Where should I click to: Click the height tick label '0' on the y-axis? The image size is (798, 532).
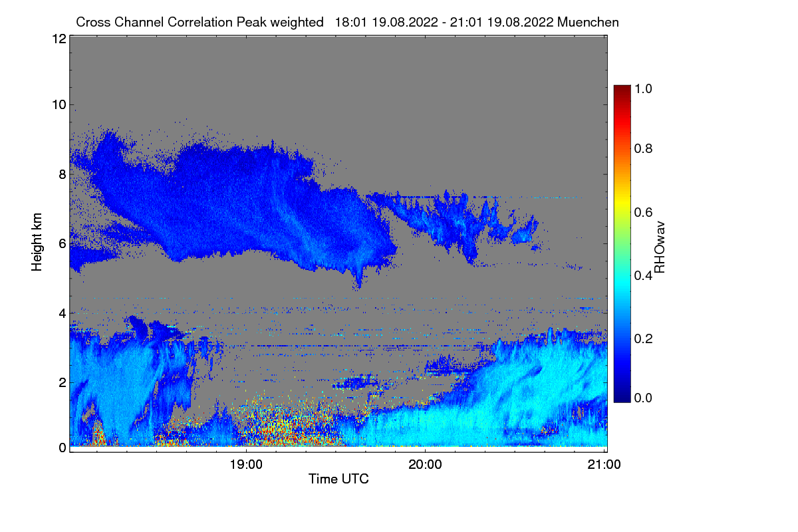[x=62, y=448]
